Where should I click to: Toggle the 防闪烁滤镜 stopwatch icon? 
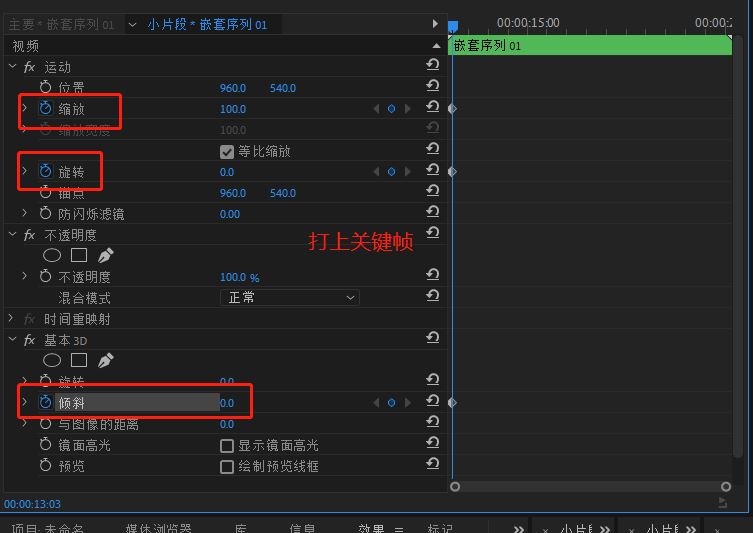(x=46, y=213)
